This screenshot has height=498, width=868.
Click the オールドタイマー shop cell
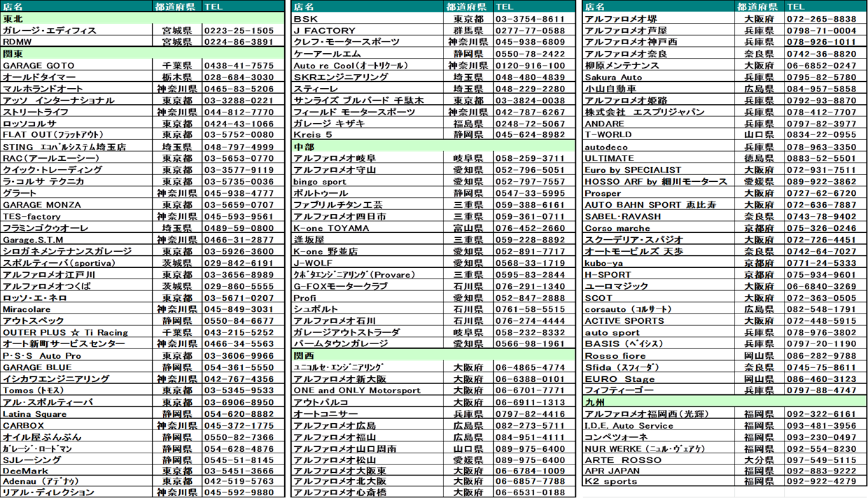(76, 77)
